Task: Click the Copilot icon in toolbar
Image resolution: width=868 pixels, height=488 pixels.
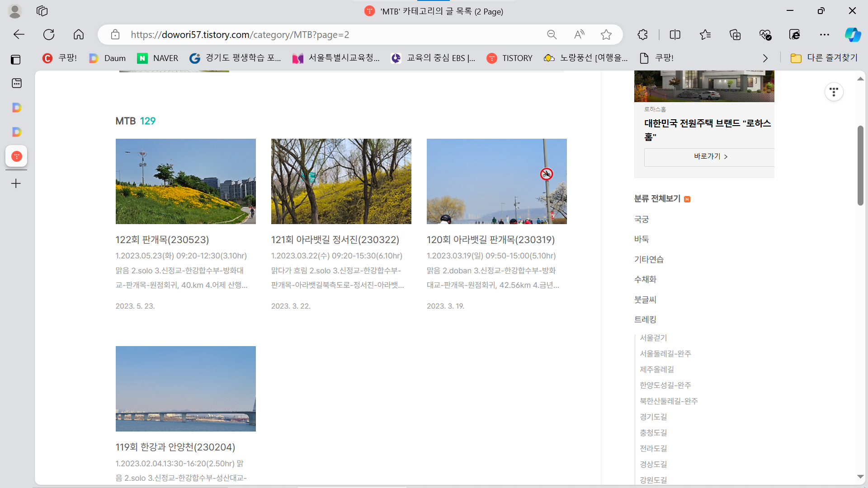Action: click(x=853, y=35)
